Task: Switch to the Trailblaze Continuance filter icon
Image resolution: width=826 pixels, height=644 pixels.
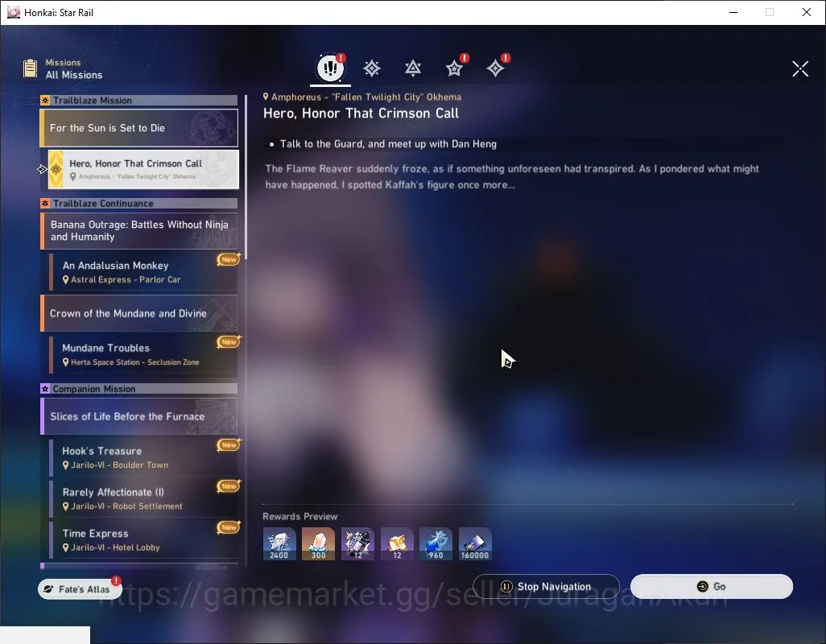Action: (413, 68)
